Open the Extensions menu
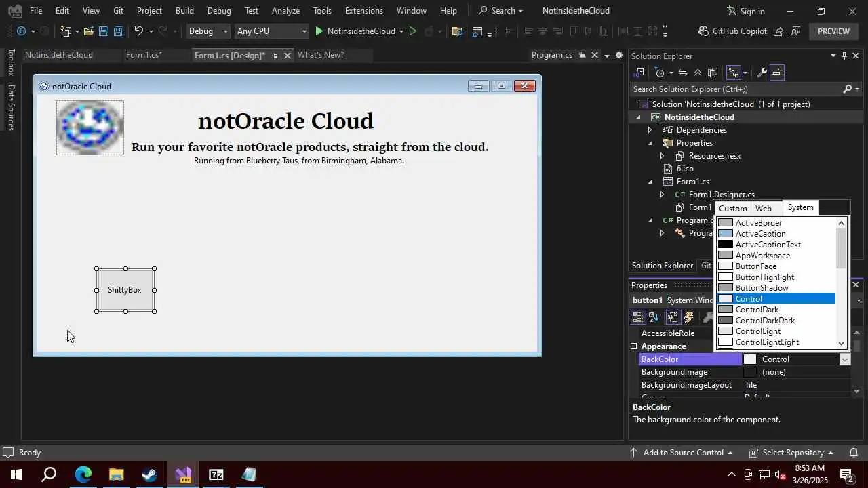This screenshot has width=868, height=488. (364, 11)
